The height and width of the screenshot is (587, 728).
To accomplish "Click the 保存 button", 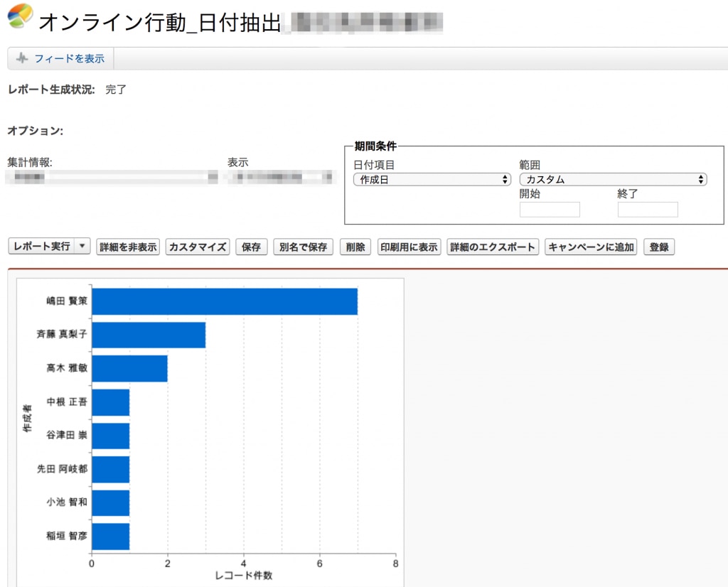I will click(x=251, y=247).
